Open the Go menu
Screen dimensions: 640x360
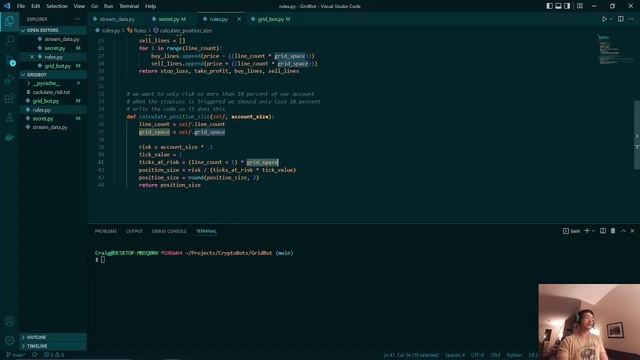tap(94, 6)
